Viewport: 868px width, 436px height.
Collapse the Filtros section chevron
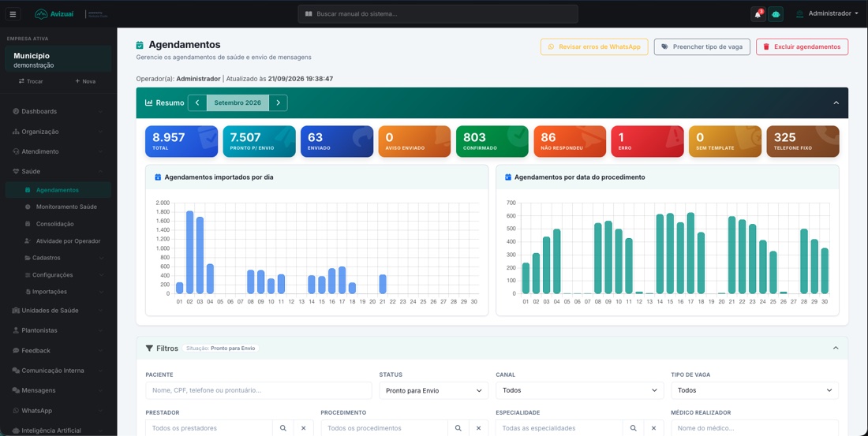click(836, 348)
